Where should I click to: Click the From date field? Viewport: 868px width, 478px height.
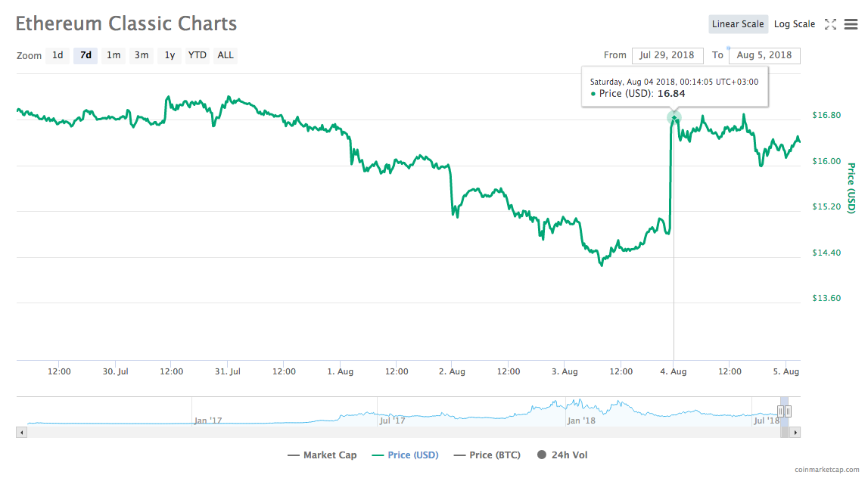click(x=667, y=55)
